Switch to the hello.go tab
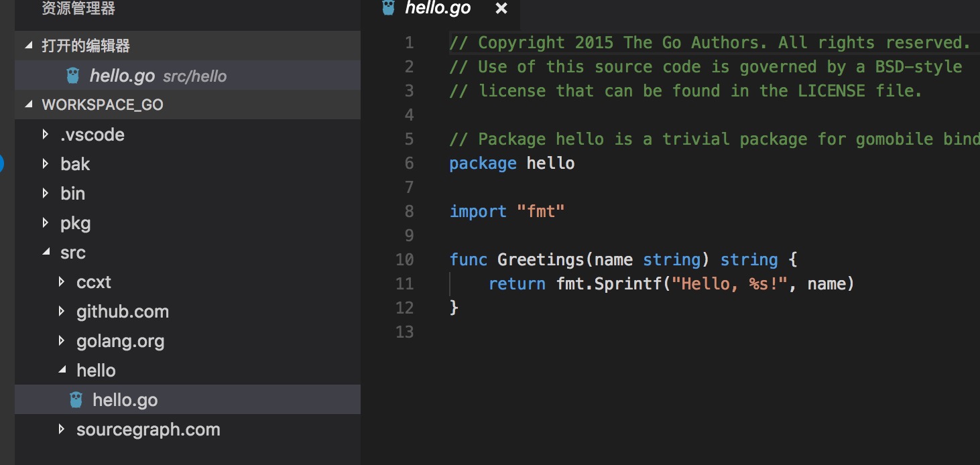This screenshot has width=980, height=465. (x=438, y=8)
